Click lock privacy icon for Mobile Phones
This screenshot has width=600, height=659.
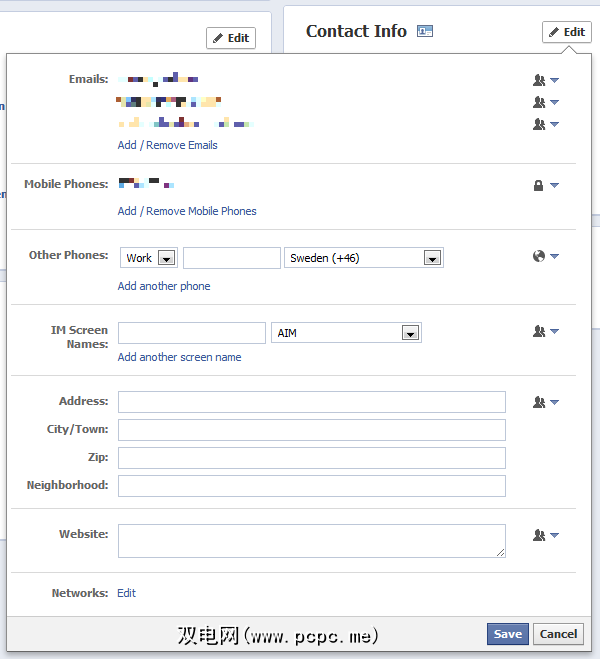tap(545, 185)
